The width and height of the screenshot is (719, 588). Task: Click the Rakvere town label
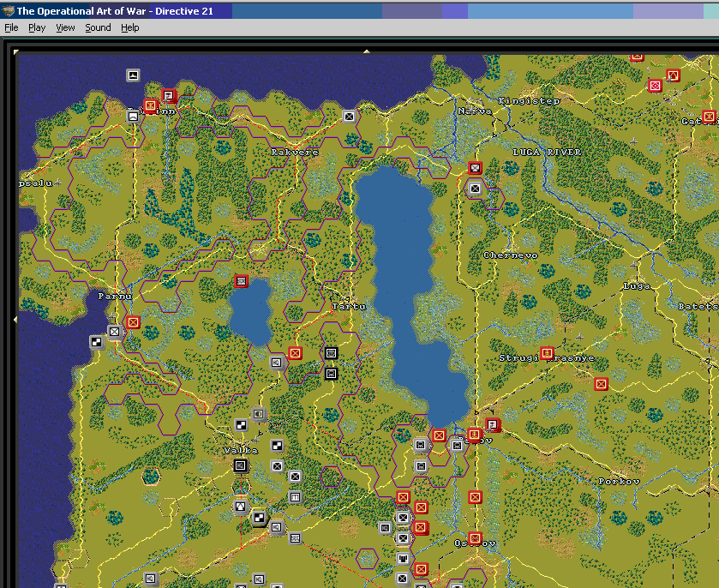pyautogui.click(x=295, y=152)
